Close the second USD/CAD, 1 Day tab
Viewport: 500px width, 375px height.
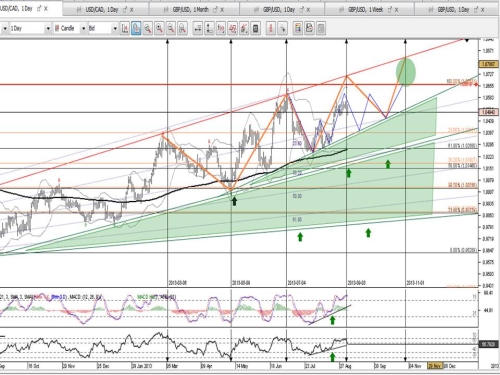pyautogui.click(x=132, y=10)
